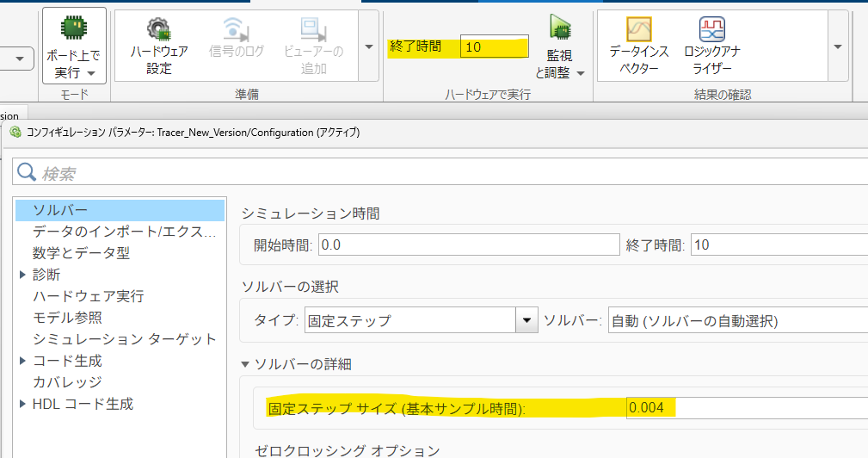Select 数学とデータ型 in the category list
This screenshot has width=868, height=458.
point(81,253)
